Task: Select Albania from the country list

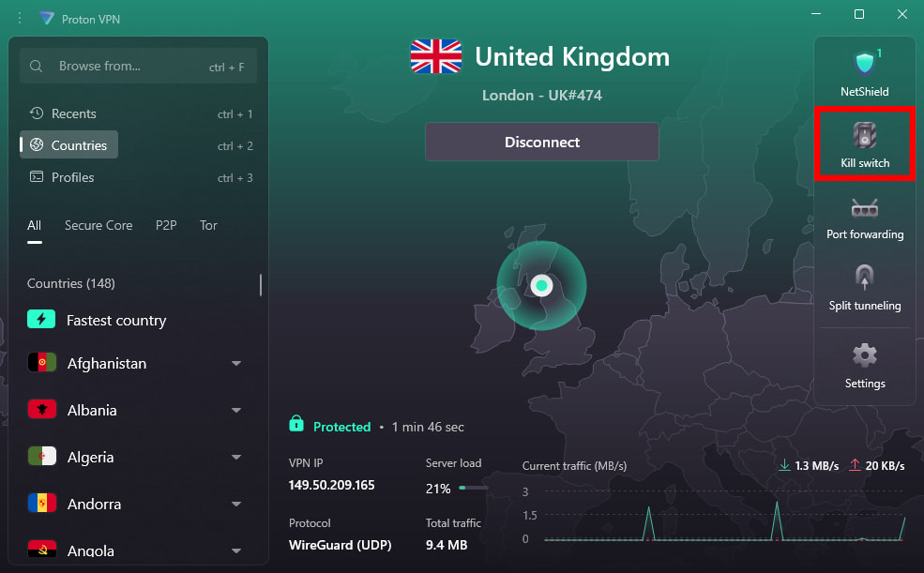Action: 92,410
